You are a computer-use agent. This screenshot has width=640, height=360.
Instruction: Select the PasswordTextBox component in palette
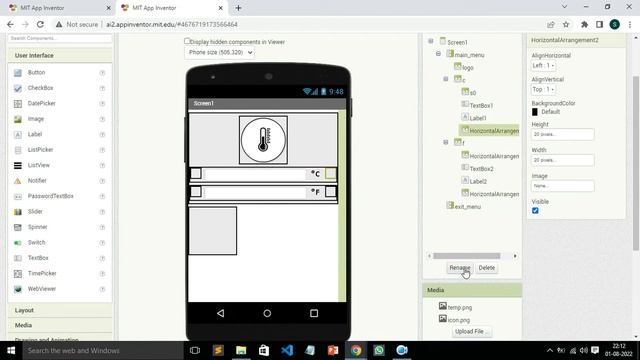50,196
